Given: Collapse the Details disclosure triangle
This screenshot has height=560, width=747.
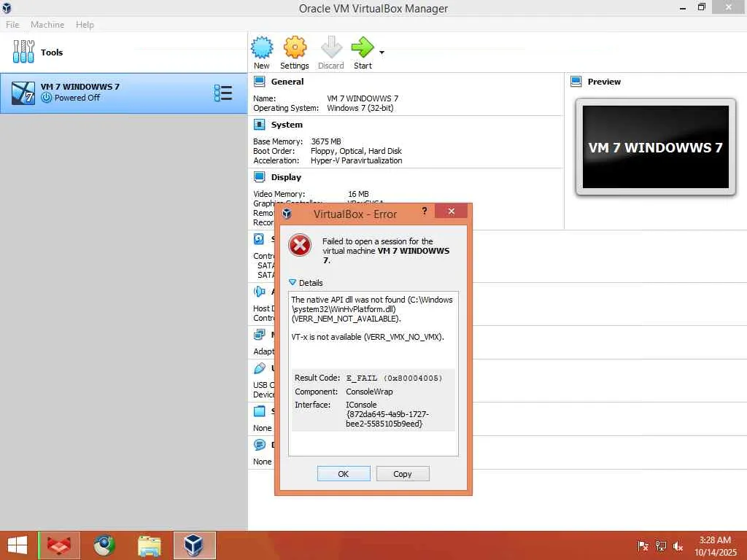Looking at the screenshot, I should tap(293, 282).
